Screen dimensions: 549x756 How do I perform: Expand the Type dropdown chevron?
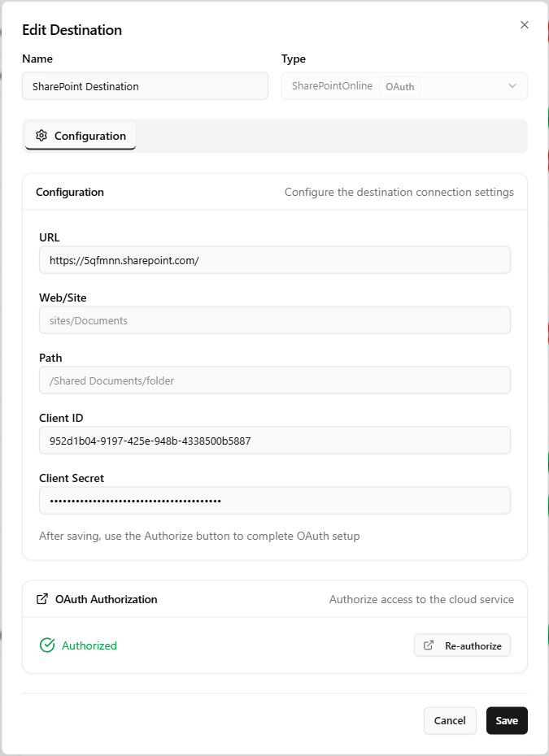click(512, 86)
